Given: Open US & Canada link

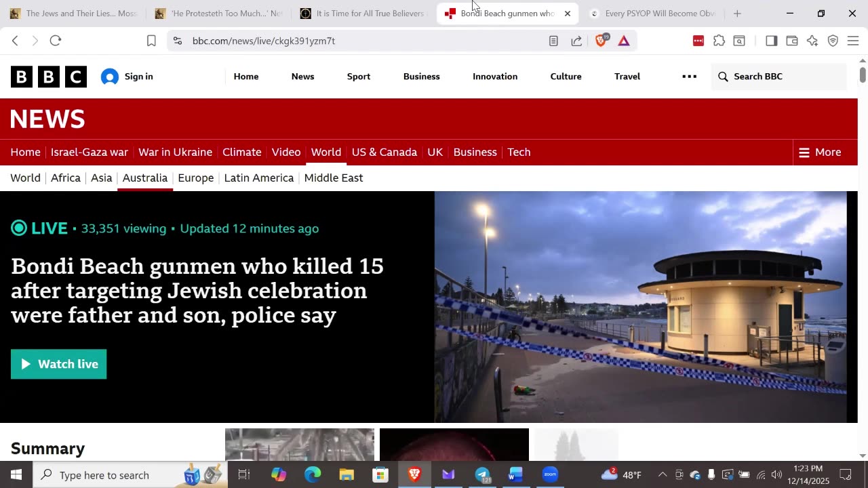Looking at the screenshot, I should pyautogui.click(x=384, y=152).
